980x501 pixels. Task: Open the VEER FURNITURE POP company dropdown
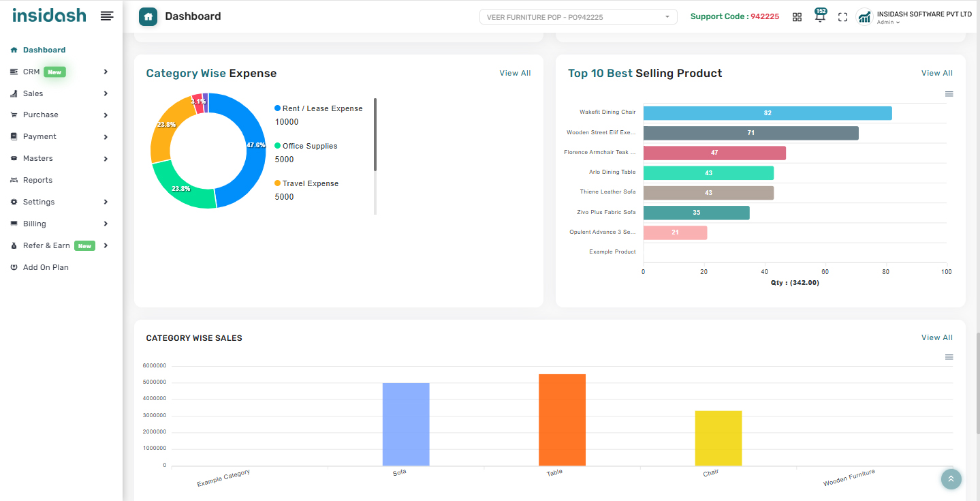(578, 17)
